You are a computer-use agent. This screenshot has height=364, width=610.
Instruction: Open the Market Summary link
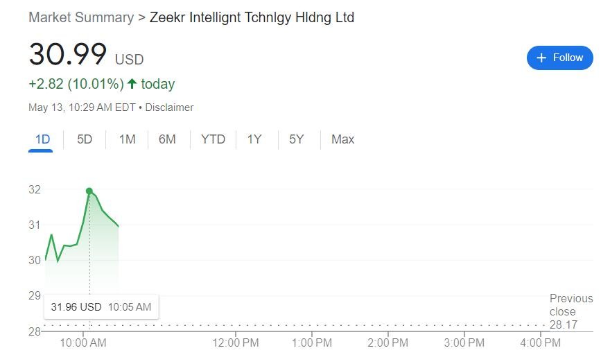point(81,17)
